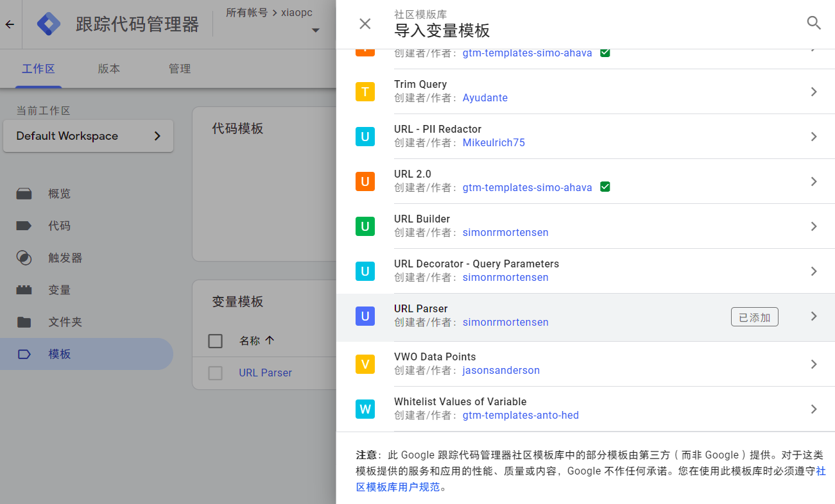Image resolution: width=835 pixels, height=504 pixels.
Task: Click the sort arrow next to 名称
Action: pos(270,340)
